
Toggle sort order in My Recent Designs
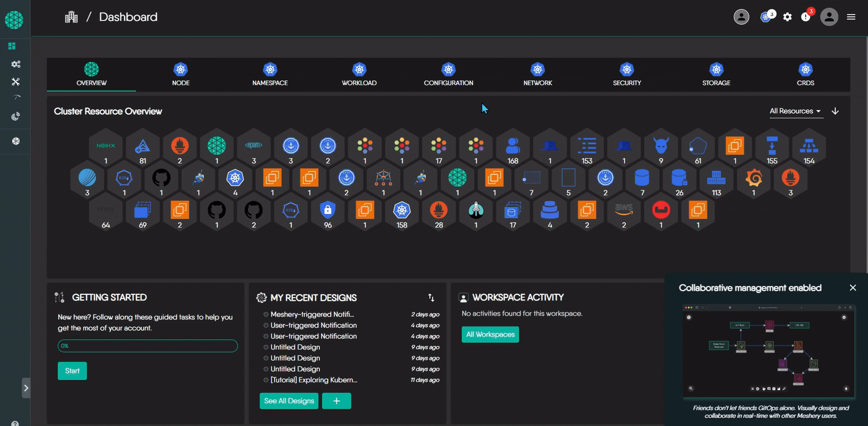click(431, 297)
